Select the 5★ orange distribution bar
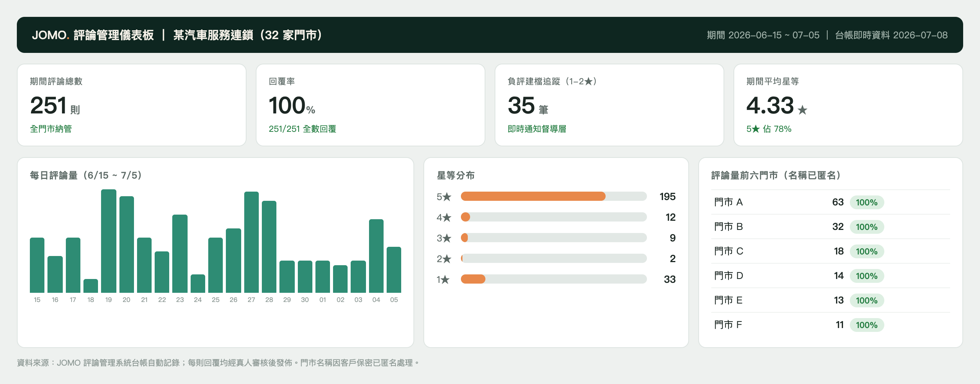This screenshot has width=980, height=384. pyautogui.click(x=533, y=196)
